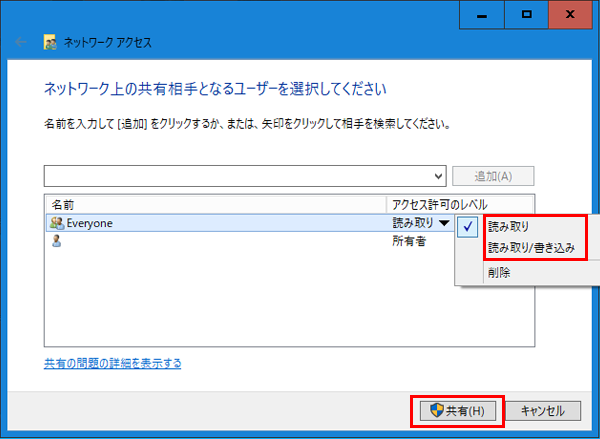Select the Everyone row in the list
The image size is (600, 439).
point(251,223)
